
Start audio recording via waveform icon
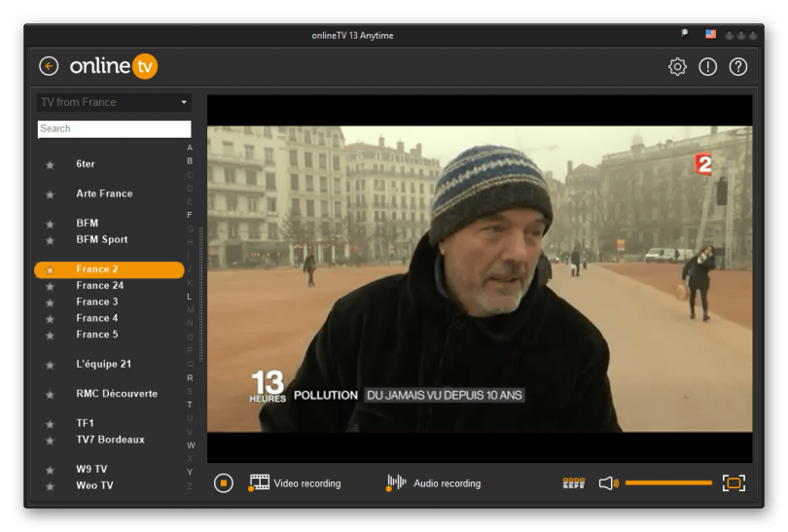[396, 482]
